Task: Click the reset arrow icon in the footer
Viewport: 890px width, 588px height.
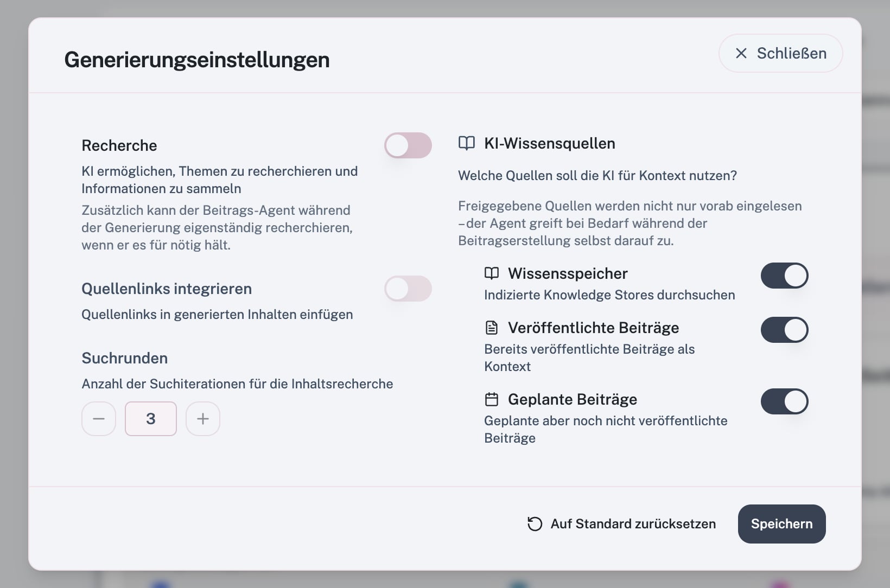Action: click(x=535, y=524)
